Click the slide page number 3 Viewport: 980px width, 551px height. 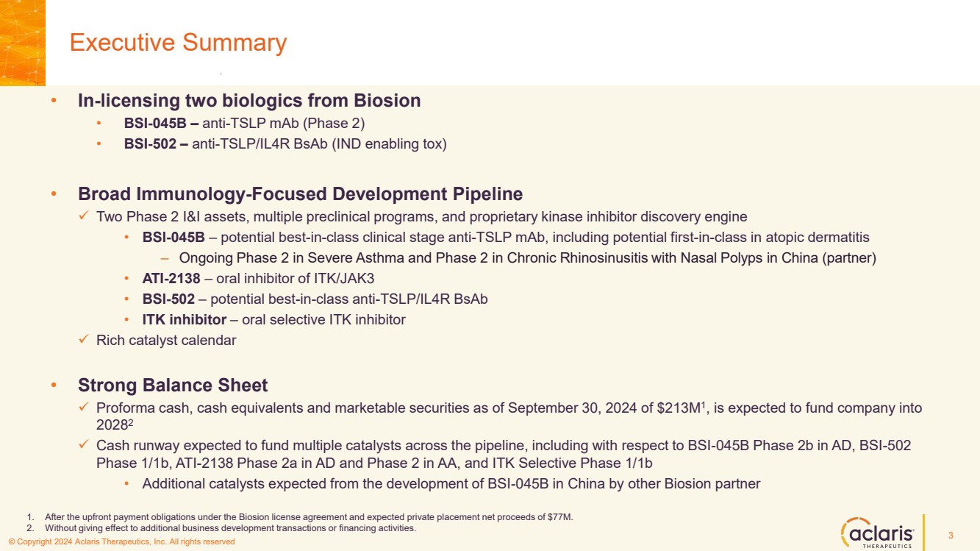[951, 535]
